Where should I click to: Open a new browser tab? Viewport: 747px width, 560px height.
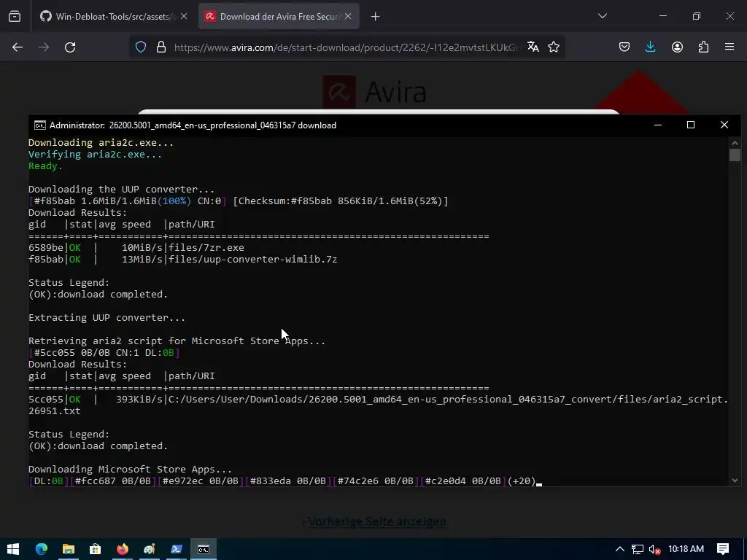[x=376, y=17]
